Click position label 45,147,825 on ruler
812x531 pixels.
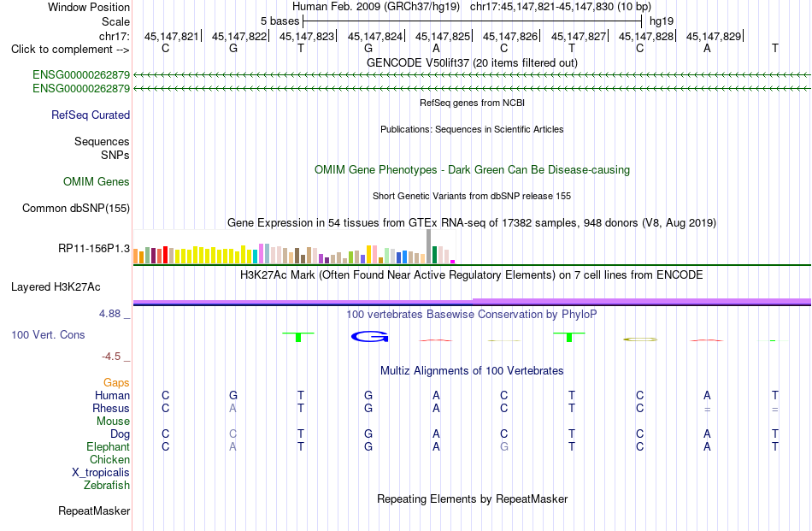[442, 36]
